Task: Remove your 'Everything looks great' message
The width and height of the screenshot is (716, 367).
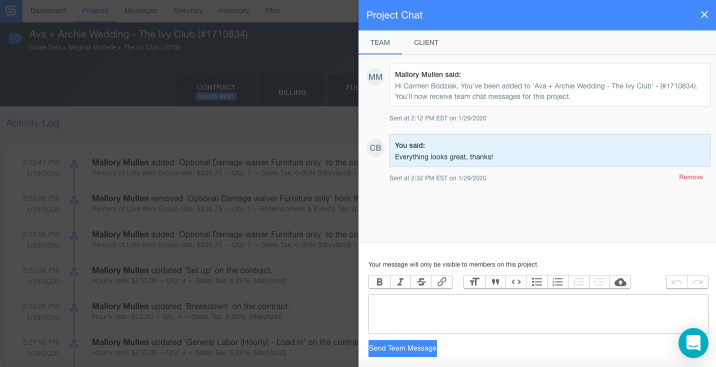Action: point(690,177)
